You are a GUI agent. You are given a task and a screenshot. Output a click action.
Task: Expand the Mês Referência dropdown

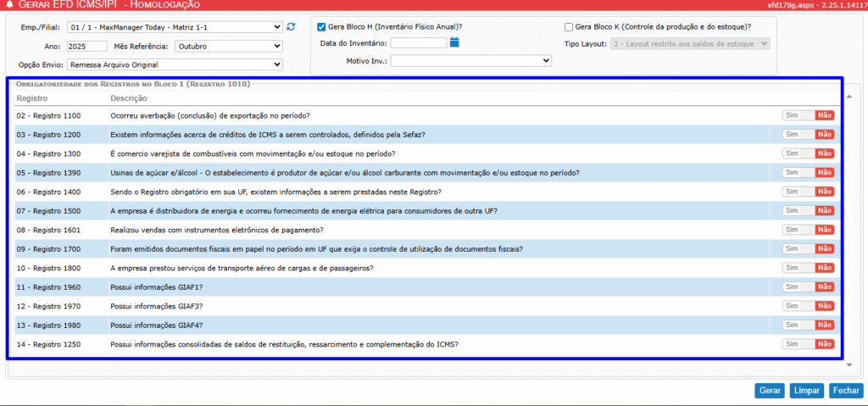(227, 46)
